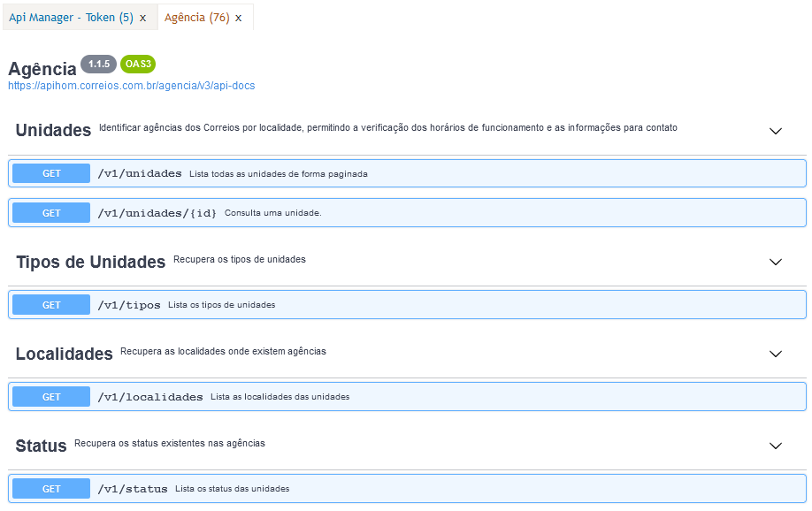Click the /v1/localidades path text

(150, 397)
